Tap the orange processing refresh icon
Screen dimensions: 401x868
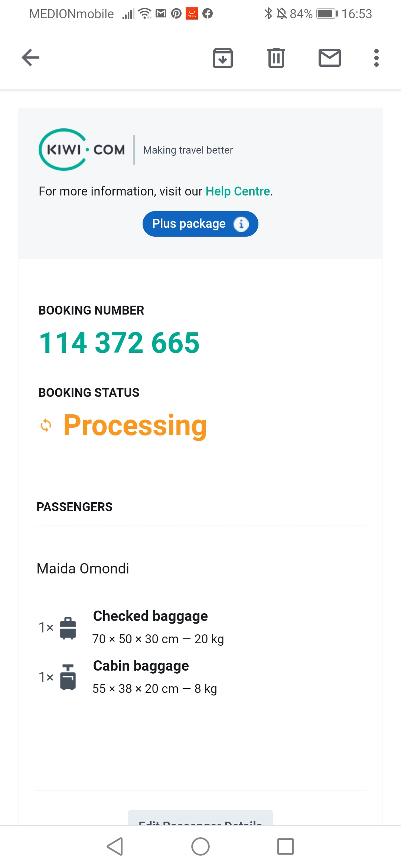(x=46, y=425)
